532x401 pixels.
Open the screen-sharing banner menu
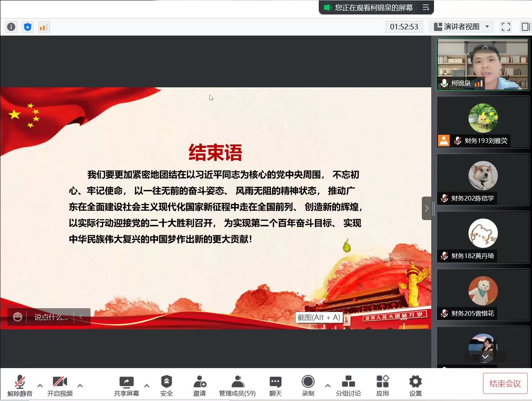coord(426,7)
